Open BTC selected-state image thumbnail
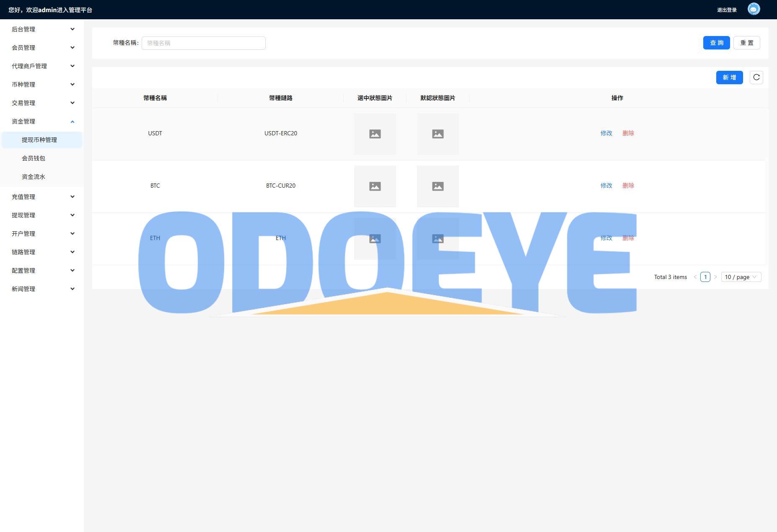 (375, 186)
